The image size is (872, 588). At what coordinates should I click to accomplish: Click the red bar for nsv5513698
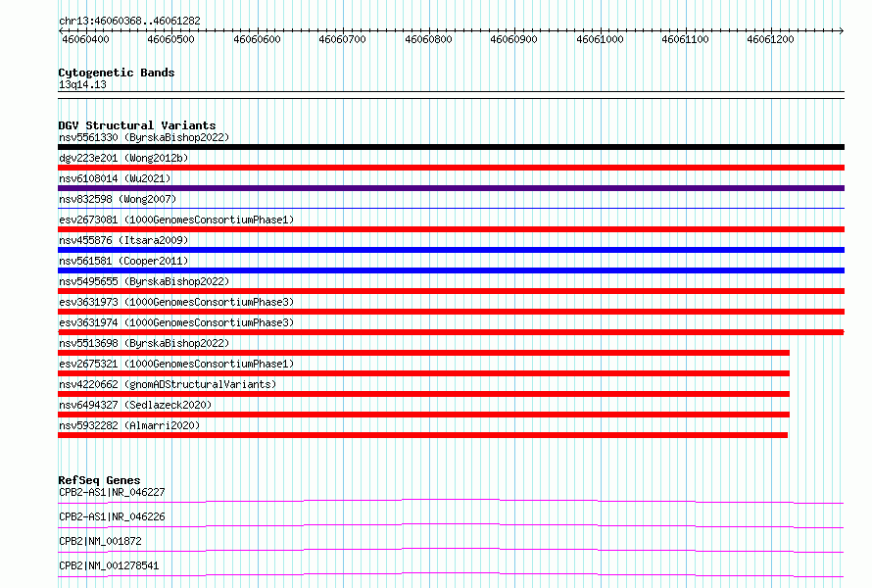[424, 353]
